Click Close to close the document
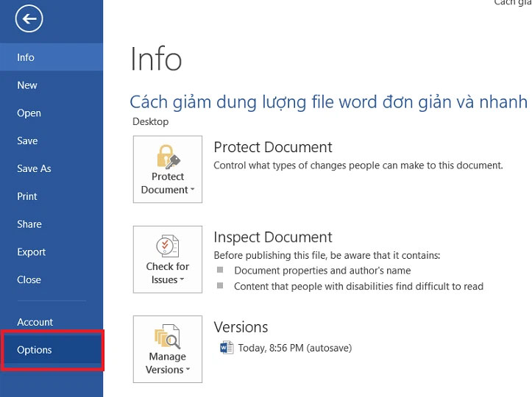 tap(29, 280)
